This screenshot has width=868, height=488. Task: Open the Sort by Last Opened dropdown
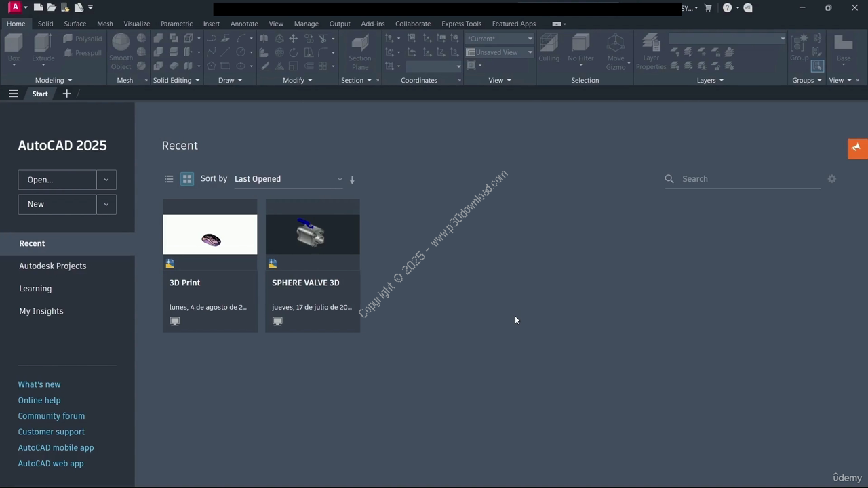click(x=288, y=179)
